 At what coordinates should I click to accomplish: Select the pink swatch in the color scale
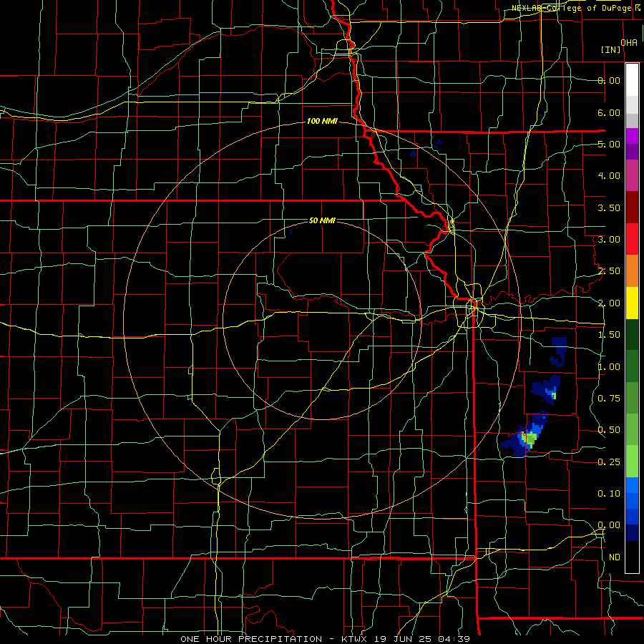[632, 176]
